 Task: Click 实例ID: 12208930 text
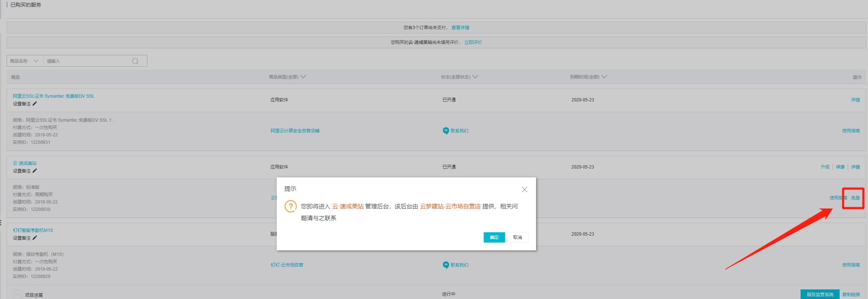point(32,209)
